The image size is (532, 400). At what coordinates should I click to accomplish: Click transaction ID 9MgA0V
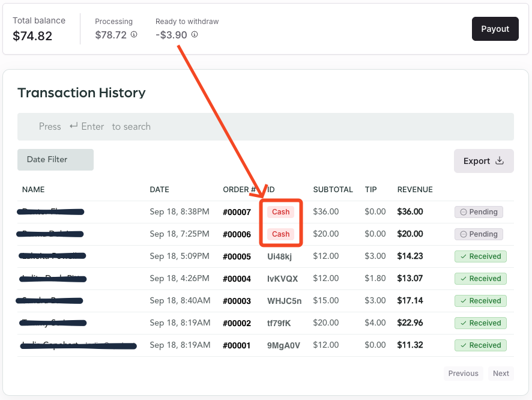(283, 346)
